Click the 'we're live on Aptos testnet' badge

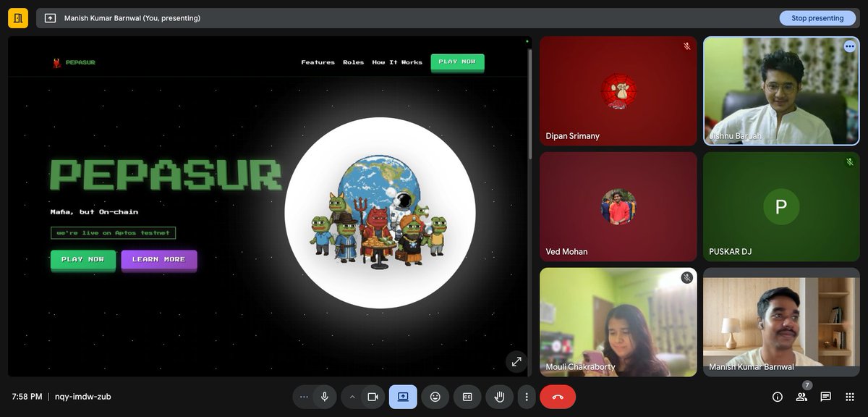[113, 233]
